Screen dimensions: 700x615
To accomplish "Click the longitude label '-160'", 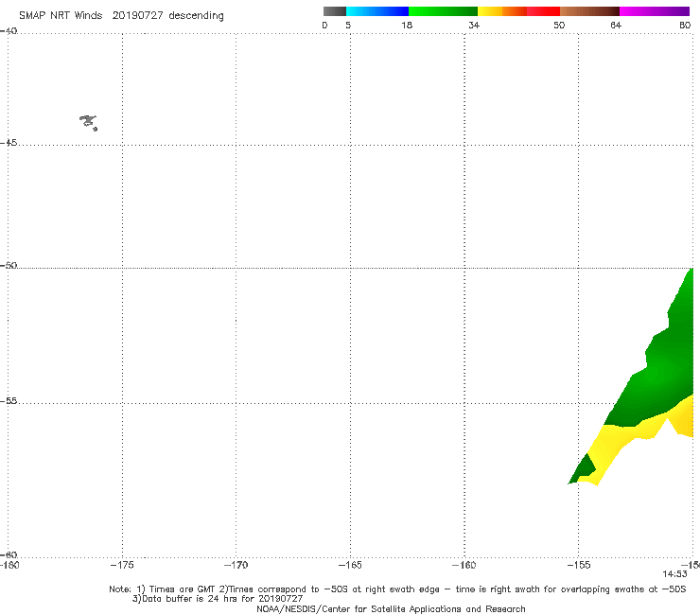I will (x=464, y=565).
